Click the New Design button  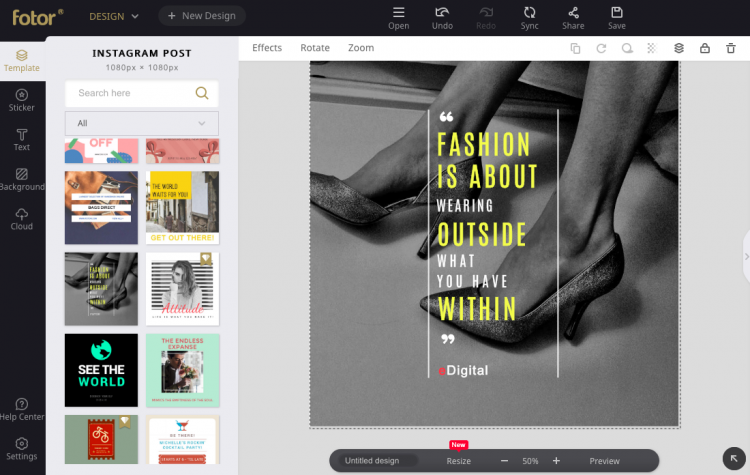(x=202, y=16)
